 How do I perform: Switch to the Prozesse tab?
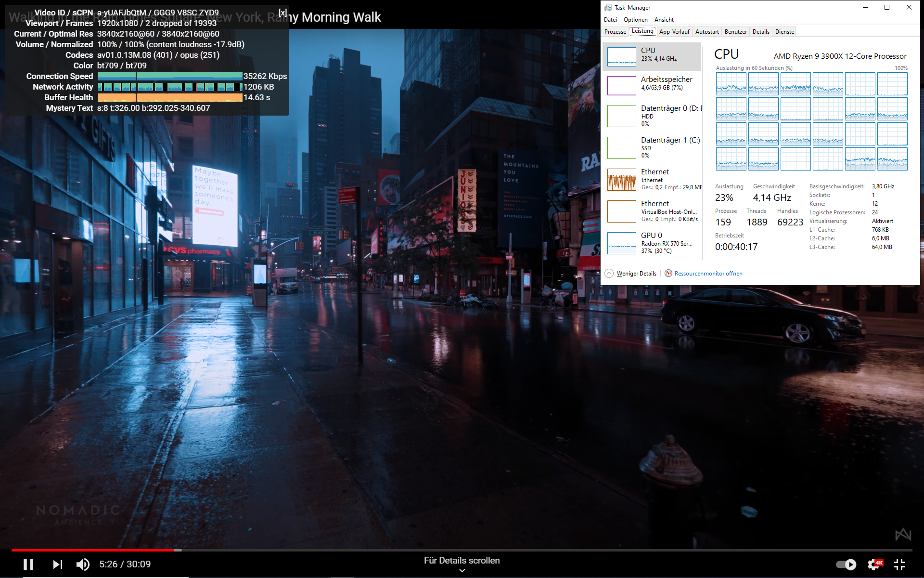click(x=615, y=32)
